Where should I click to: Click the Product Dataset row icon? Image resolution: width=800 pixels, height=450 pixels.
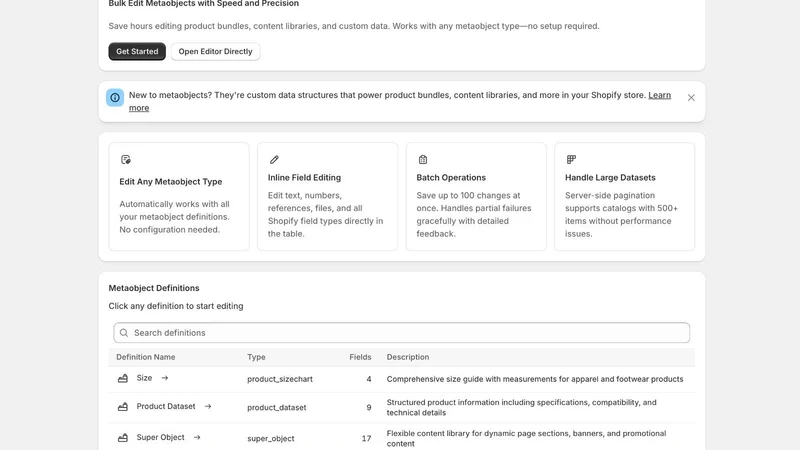(x=123, y=407)
